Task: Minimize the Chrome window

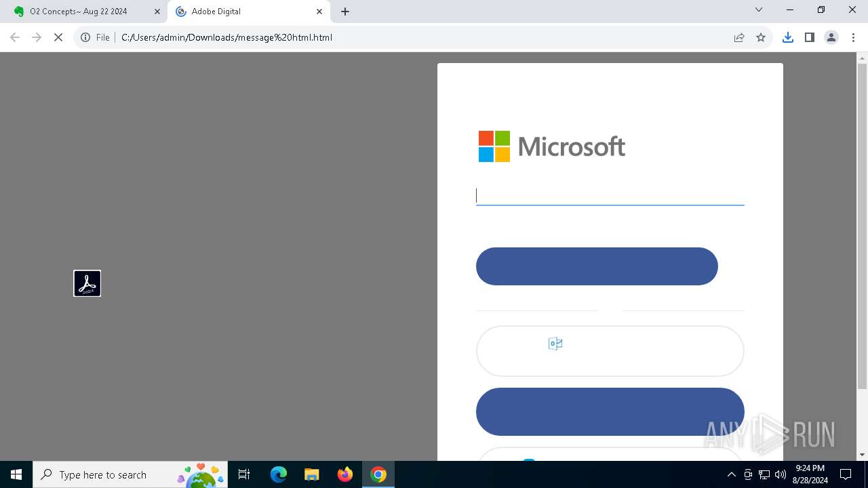Action: [x=790, y=10]
